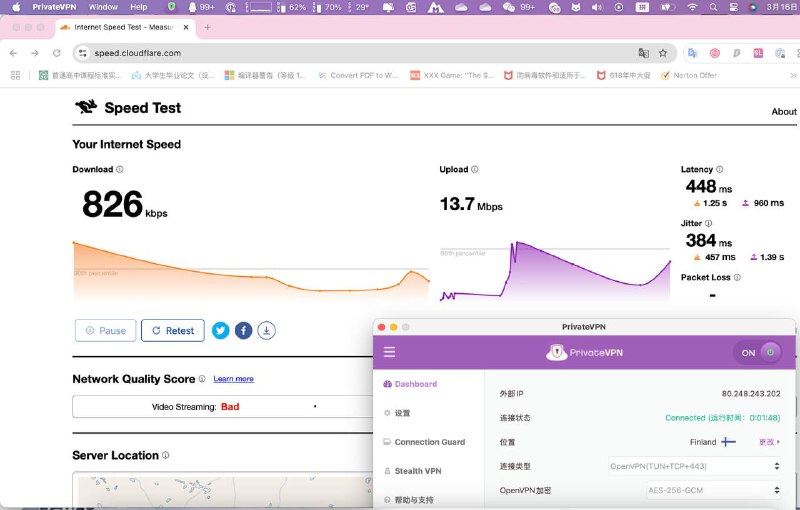This screenshot has height=510, width=800.
Task: Share results on Facebook
Action: click(x=243, y=330)
